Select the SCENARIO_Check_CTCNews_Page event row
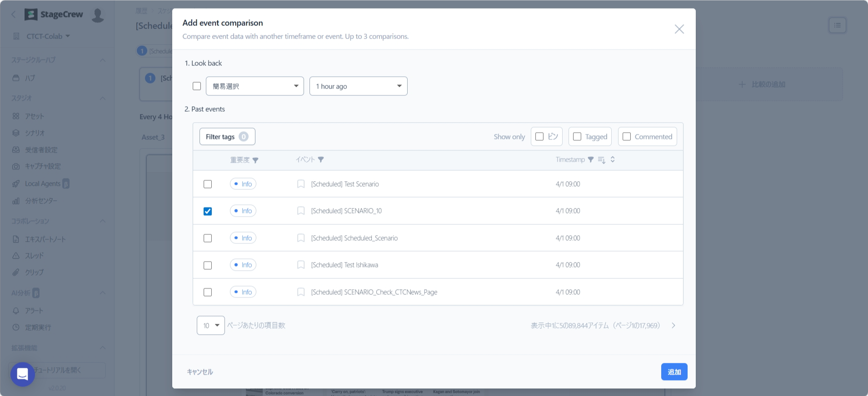 (x=208, y=292)
